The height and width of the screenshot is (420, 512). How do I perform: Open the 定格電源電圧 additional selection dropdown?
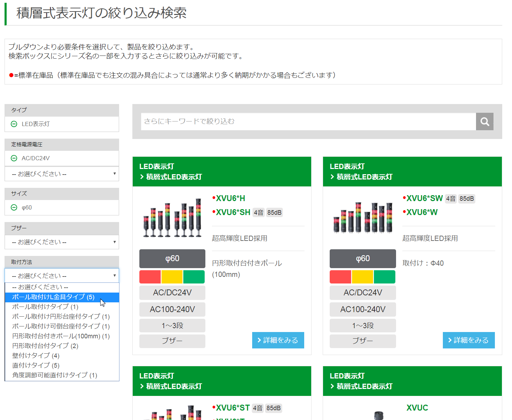[x=62, y=174]
